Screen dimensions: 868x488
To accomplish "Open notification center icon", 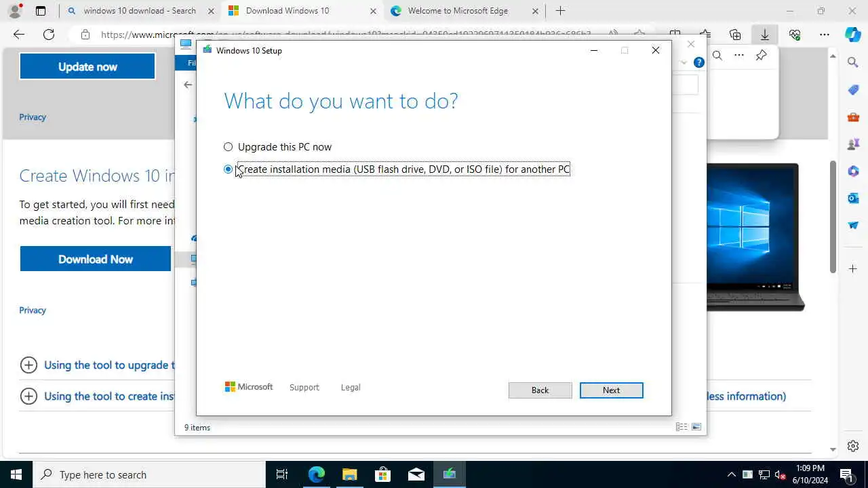I will click(x=846, y=474).
